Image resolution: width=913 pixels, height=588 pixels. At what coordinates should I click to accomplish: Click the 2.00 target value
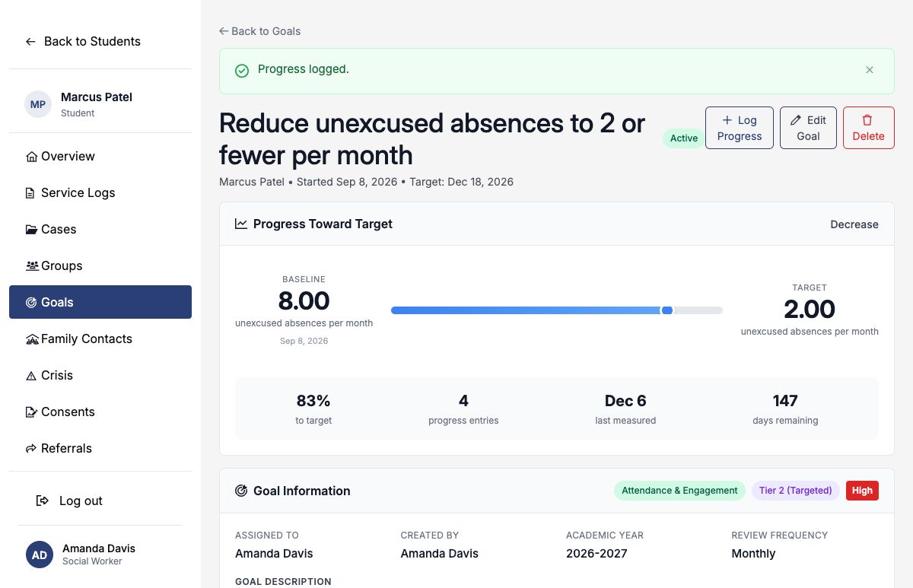(x=810, y=310)
